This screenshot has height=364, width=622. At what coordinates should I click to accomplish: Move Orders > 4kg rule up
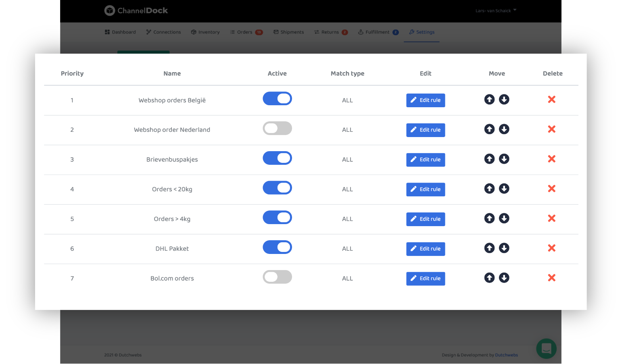(489, 218)
